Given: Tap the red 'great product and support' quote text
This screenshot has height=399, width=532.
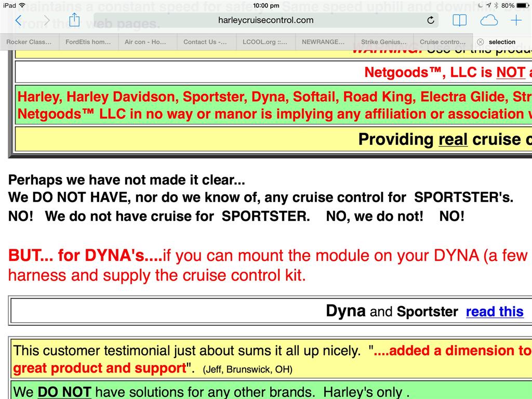Looking at the screenshot, I should [100, 368].
